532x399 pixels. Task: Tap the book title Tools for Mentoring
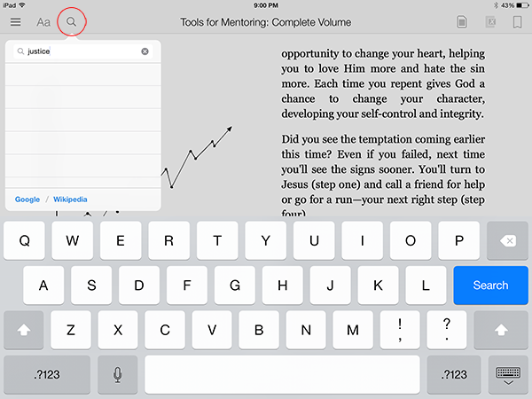[266, 22]
